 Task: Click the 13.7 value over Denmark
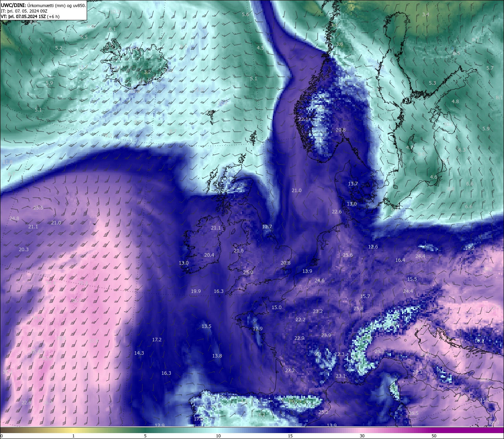pyautogui.click(x=353, y=184)
